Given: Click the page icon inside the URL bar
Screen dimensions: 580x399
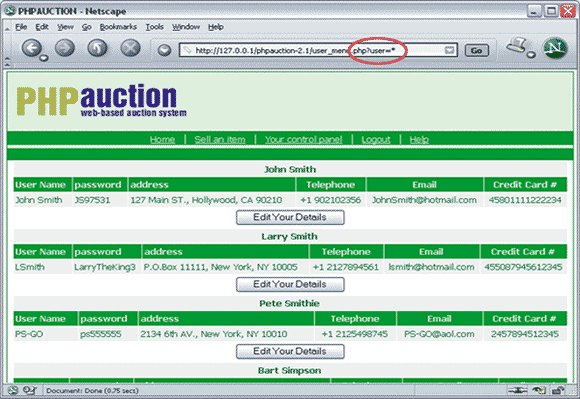Looking at the screenshot, I should (x=188, y=50).
